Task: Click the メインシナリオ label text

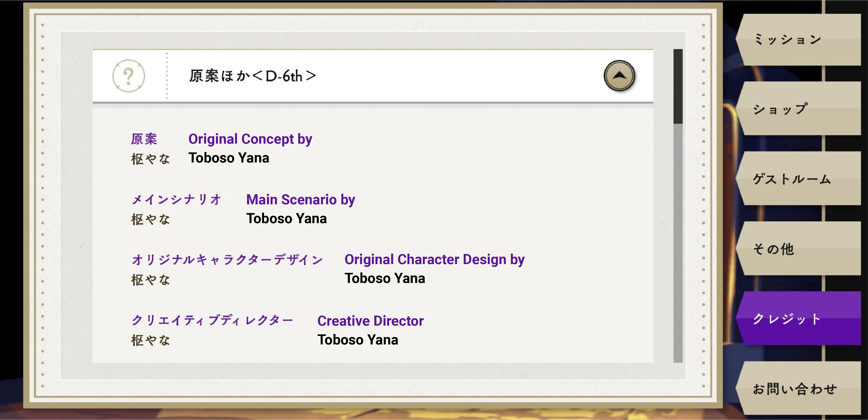Action: pyautogui.click(x=176, y=200)
